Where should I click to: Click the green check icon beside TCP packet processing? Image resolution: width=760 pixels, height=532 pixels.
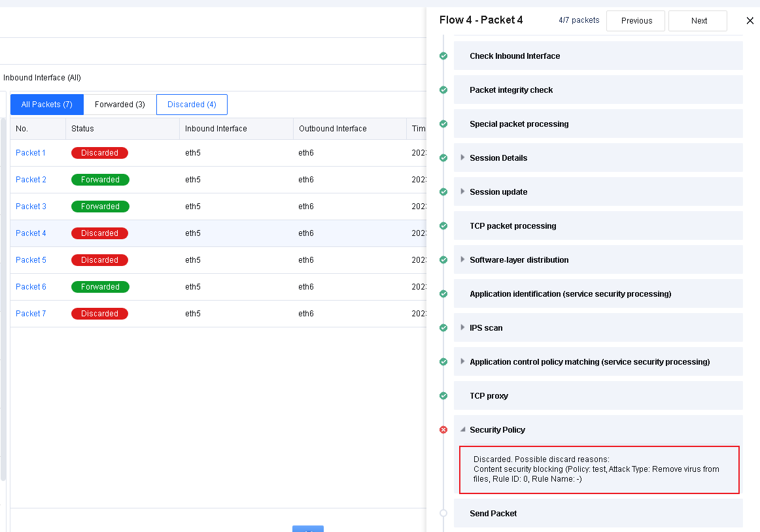tap(443, 226)
